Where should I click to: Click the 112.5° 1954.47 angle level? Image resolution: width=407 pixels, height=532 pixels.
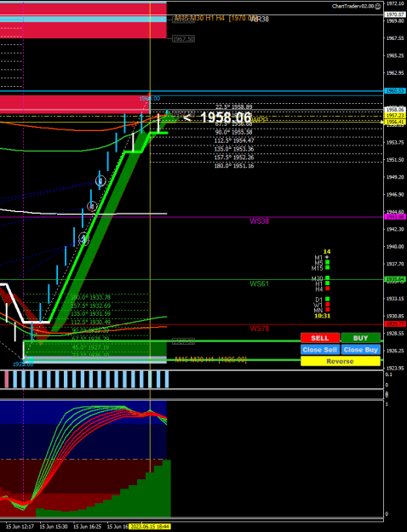tap(234, 140)
